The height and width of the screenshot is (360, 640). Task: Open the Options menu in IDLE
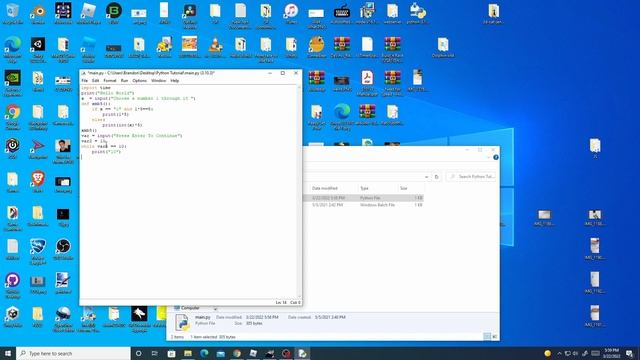pyautogui.click(x=140, y=81)
